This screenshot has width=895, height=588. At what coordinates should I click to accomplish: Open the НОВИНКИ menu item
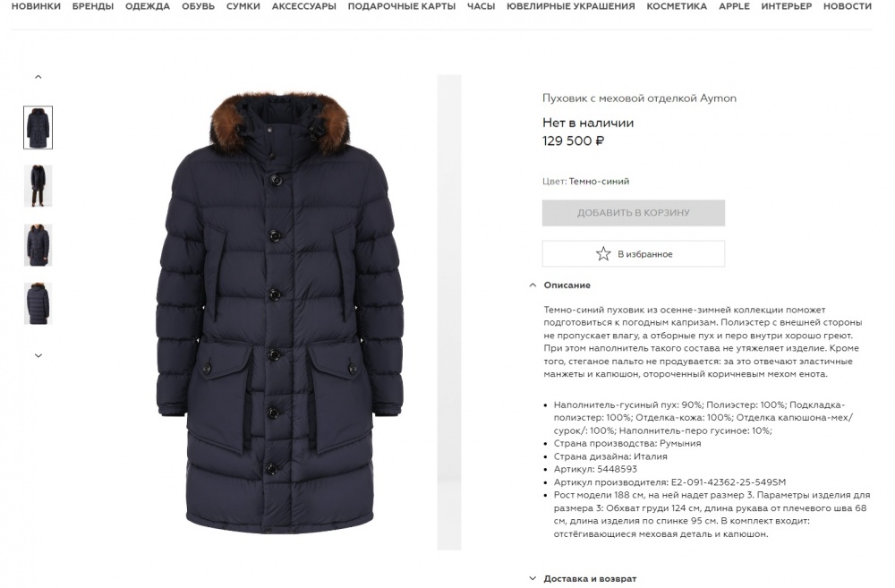[36, 6]
